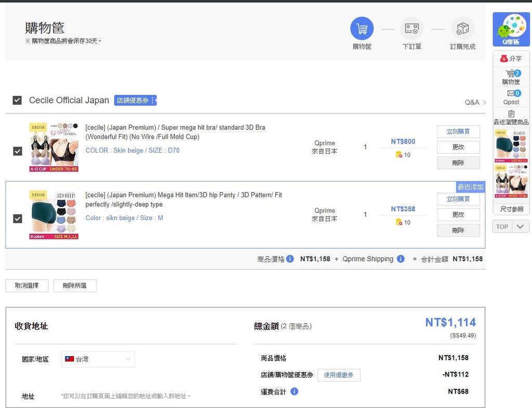The height and width of the screenshot is (408, 532).
Task: Toggle the Cecile Official Japan shop checkbox
Action: 17,100
